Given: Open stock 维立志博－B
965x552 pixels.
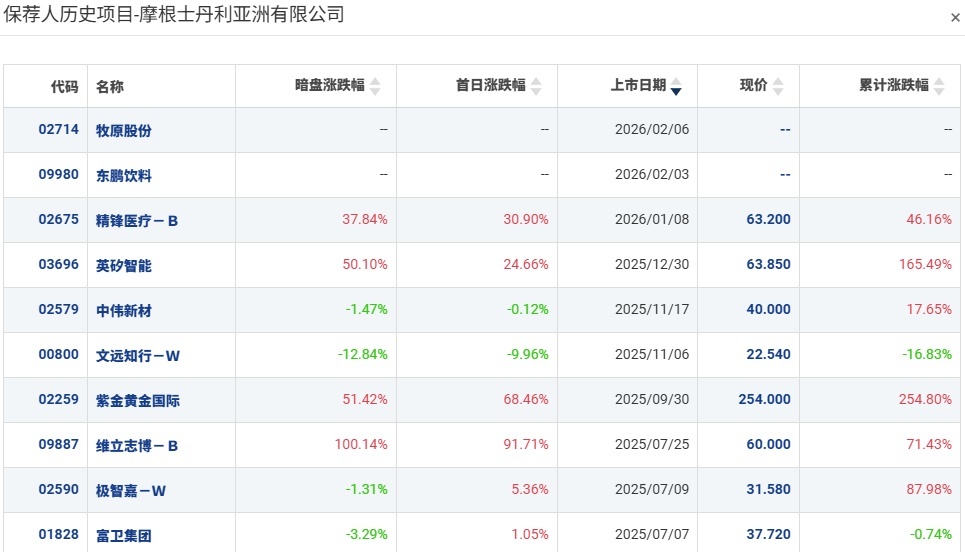Looking at the screenshot, I should 137,445.
